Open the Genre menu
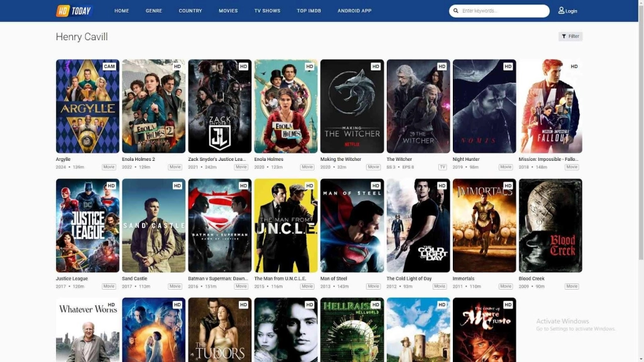644x362 pixels. pos(153,11)
